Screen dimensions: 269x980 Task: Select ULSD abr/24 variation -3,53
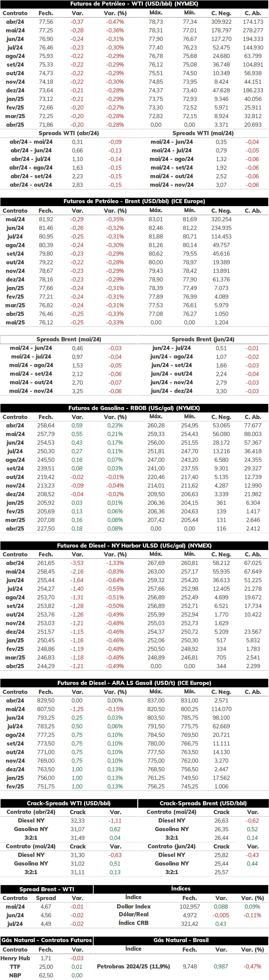pyautogui.click(x=77, y=563)
